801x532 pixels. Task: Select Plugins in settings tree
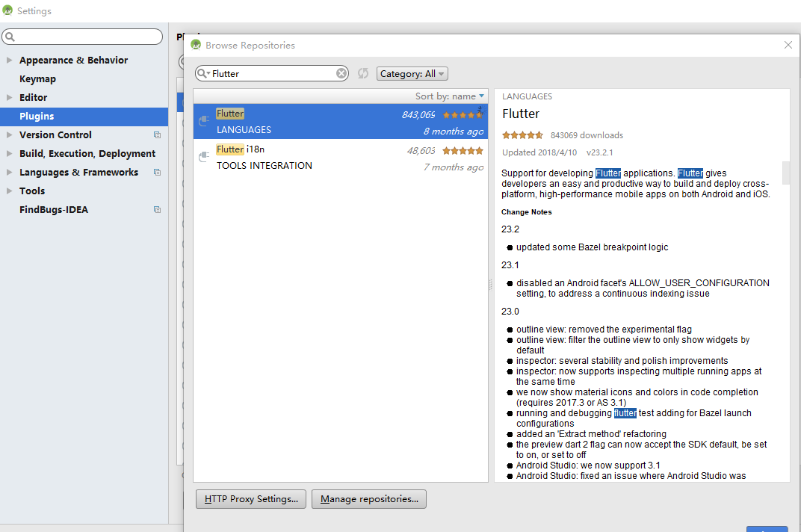coord(84,116)
